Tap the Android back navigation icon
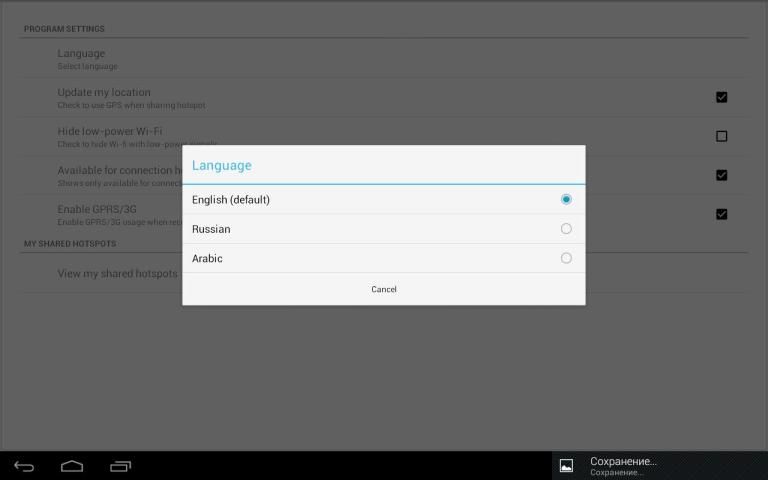The width and height of the screenshot is (768, 480). click(x=24, y=466)
